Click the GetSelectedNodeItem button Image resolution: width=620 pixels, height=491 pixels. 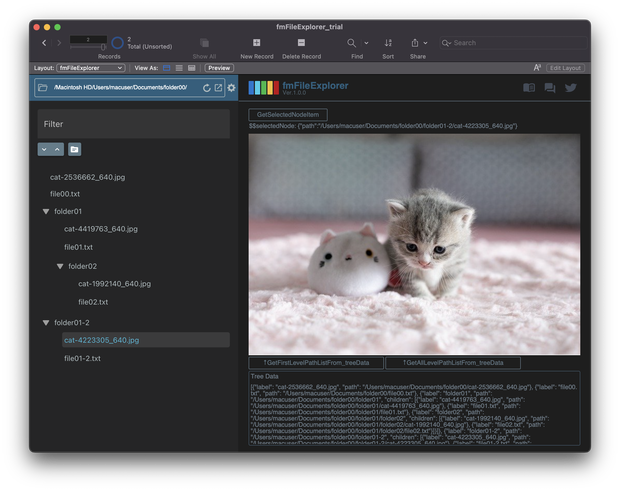[x=288, y=115]
